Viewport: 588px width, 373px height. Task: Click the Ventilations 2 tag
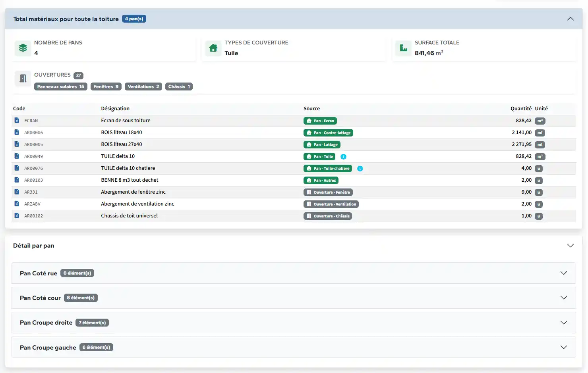pos(143,87)
